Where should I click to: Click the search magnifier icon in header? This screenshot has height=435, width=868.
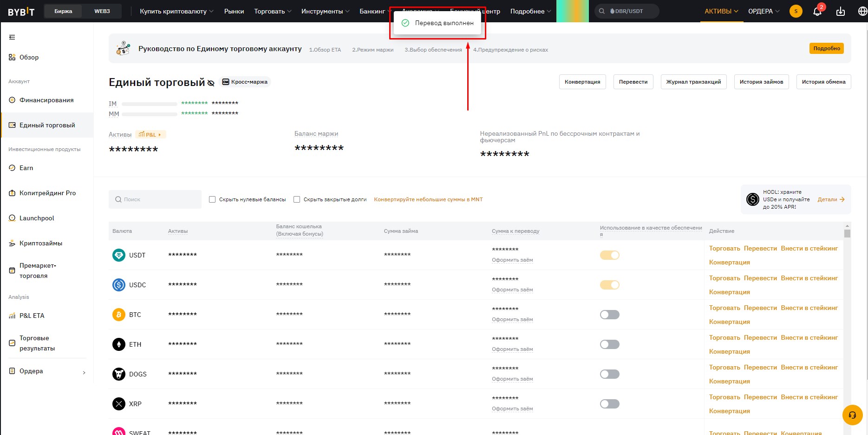pos(602,11)
